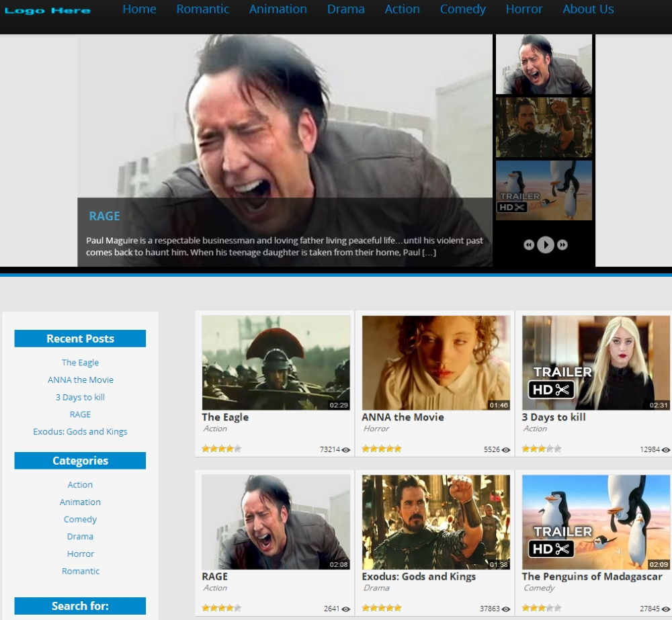Open the Horror category in sidebar
672x620 pixels.
tap(81, 553)
